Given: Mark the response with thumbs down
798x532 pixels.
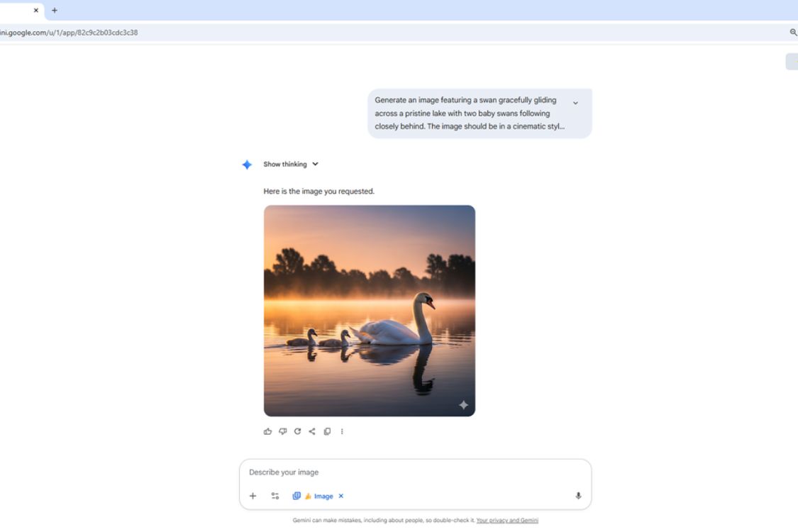Looking at the screenshot, I should (282, 431).
